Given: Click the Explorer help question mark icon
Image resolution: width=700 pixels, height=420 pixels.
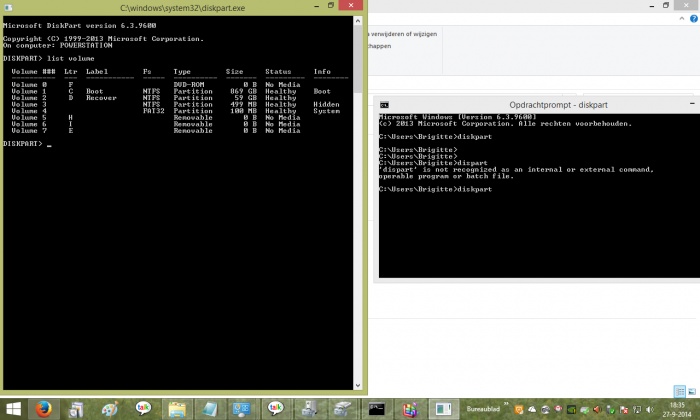Looking at the screenshot, I should tap(694, 18).
